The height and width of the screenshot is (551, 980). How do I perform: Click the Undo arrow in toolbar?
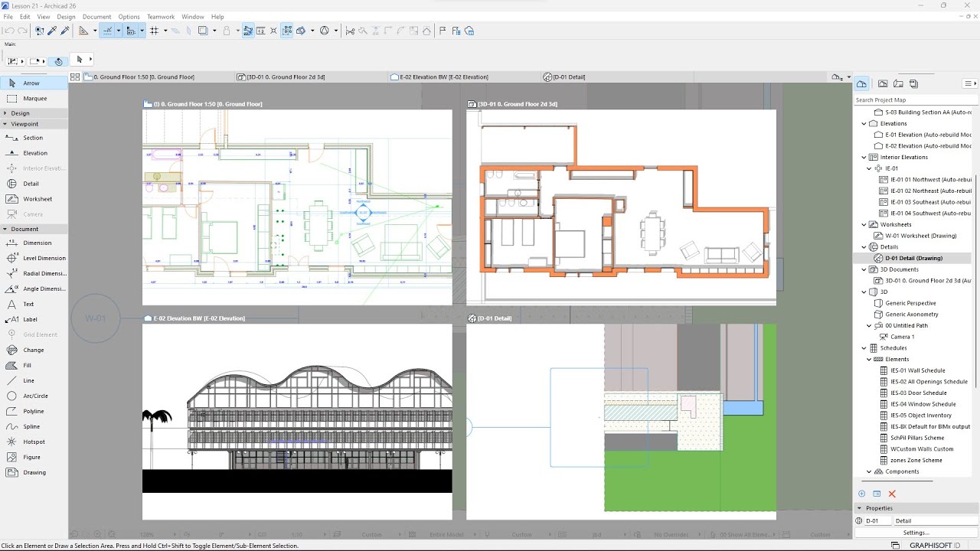click(8, 31)
